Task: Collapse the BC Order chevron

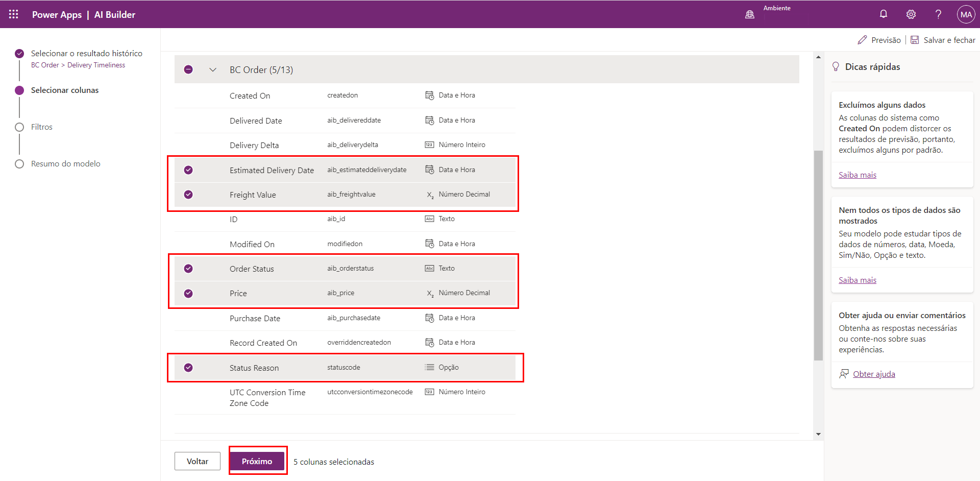Action: click(213, 69)
